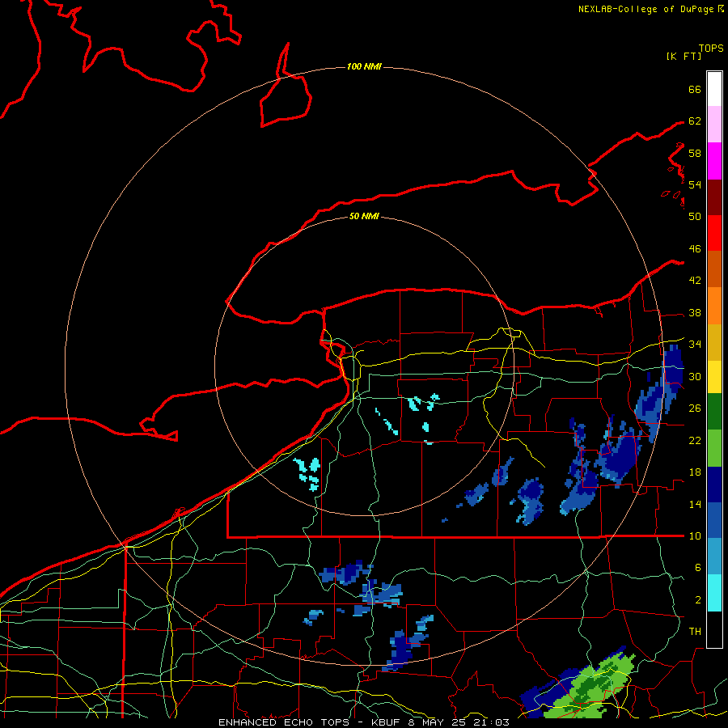The width and height of the screenshot is (728, 728).
Task: Click the 50 NMI range ring label
Action: click(364, 216)
